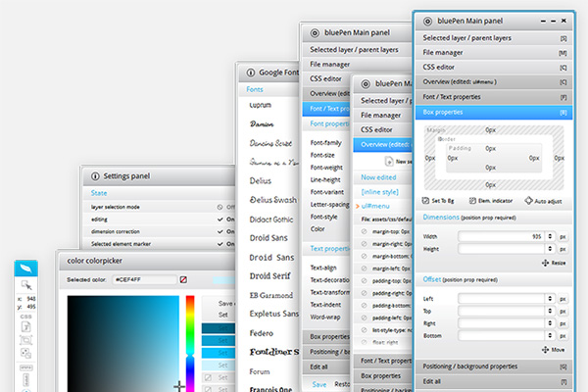This screenshot has width=588, height=392.
Task: Click the Width value stepper
Action: tap(550, 236)
